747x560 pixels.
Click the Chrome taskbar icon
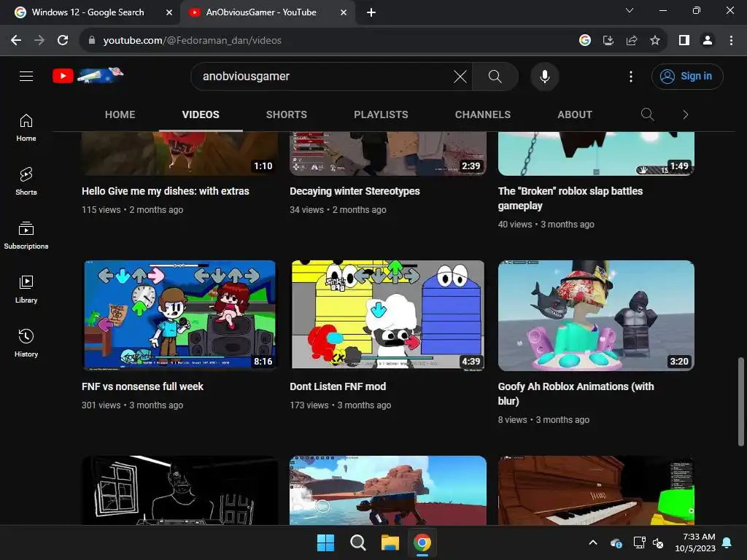coord(422,542)
